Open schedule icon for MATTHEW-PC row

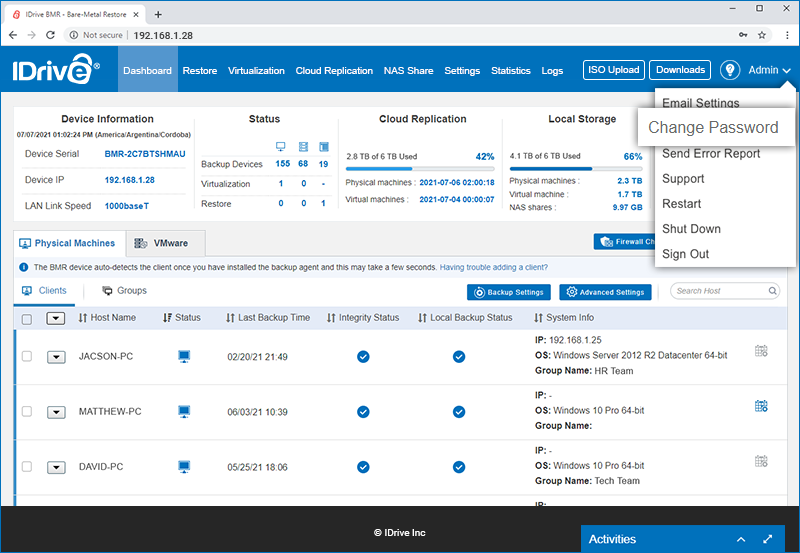coord(761,406)
